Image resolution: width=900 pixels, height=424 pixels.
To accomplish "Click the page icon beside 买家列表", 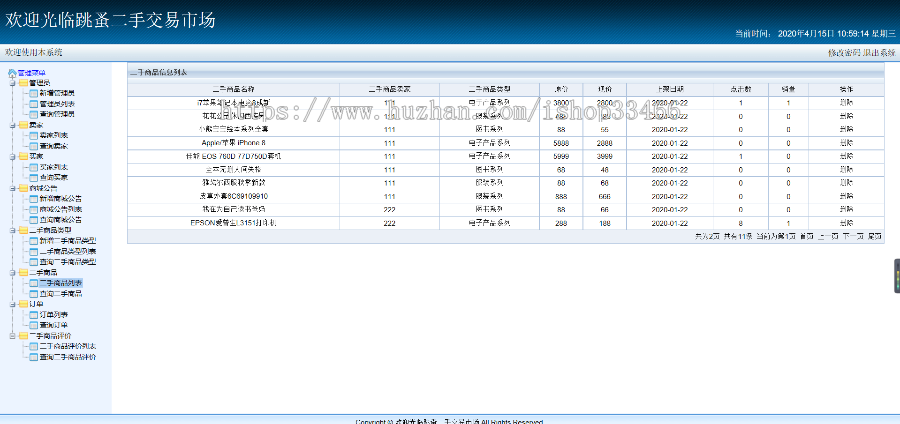I will 33,167.
